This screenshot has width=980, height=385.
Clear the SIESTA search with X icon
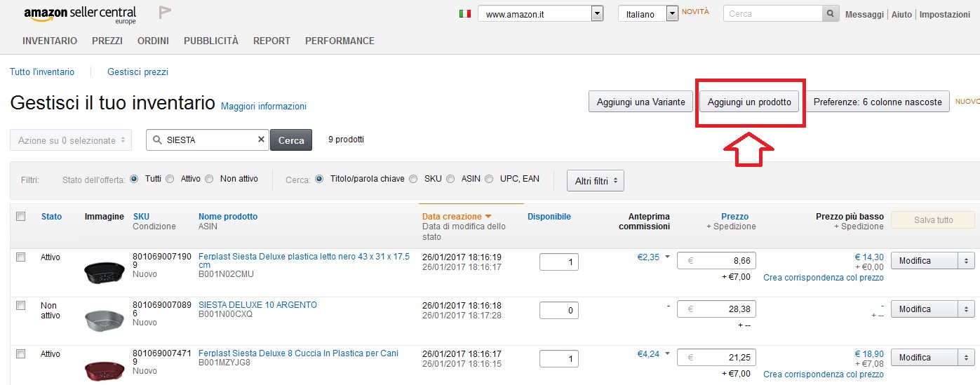(261, 140)
